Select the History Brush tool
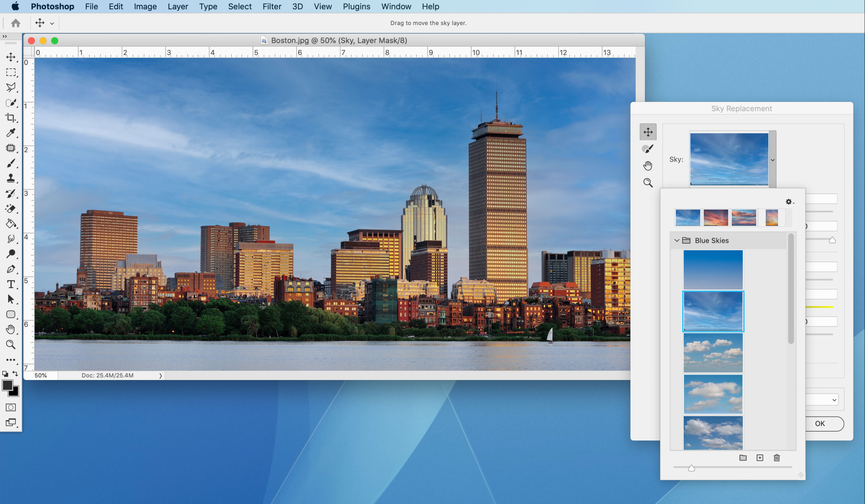 10,194
